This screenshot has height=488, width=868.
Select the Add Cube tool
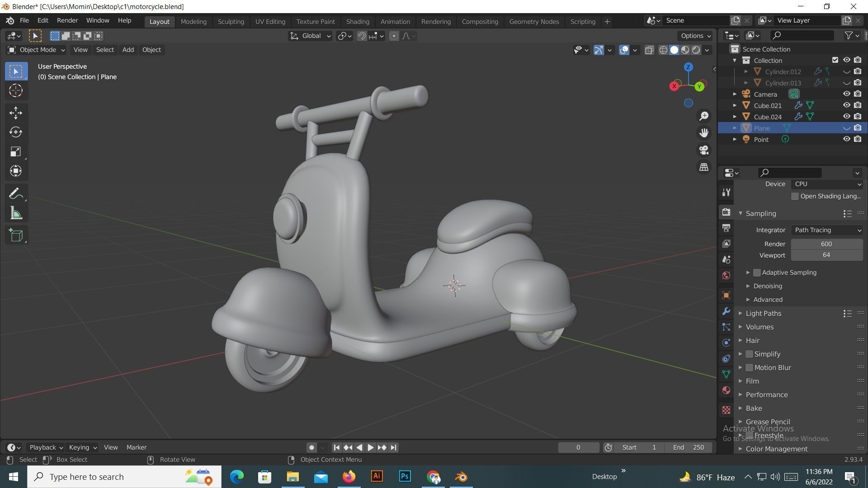click(16, 235)
